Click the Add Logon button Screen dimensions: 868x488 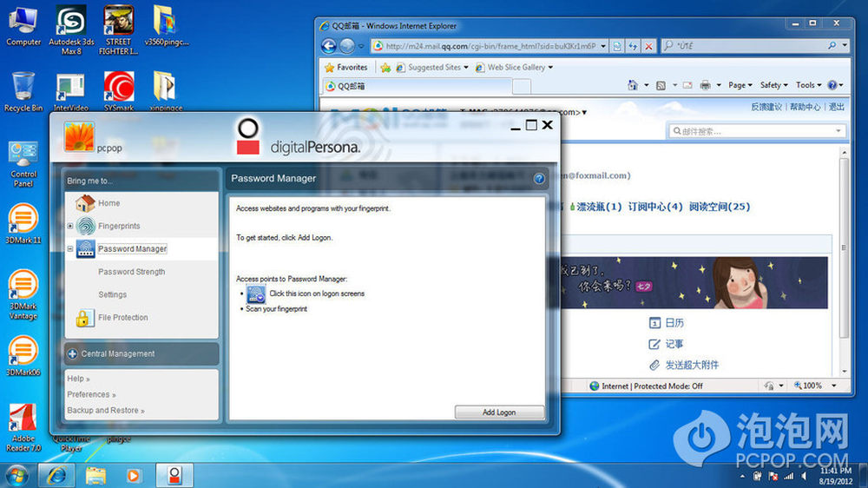[499, 412]
